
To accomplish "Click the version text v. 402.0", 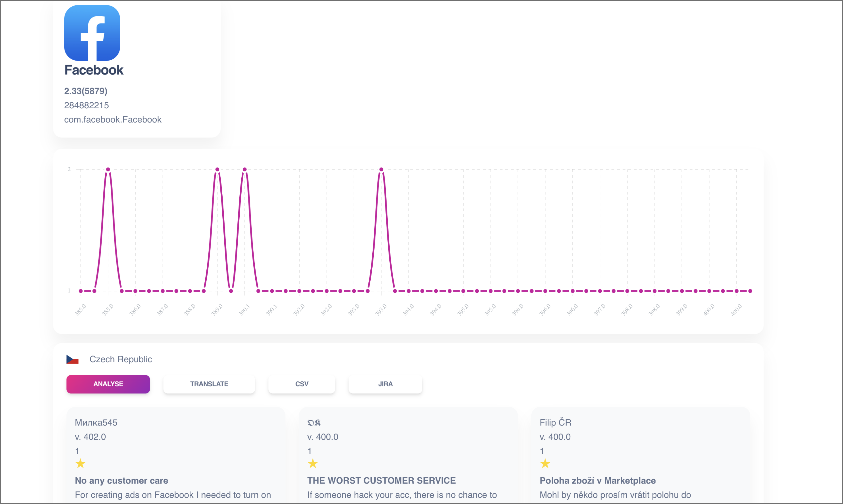I will (x=90, y=437).
